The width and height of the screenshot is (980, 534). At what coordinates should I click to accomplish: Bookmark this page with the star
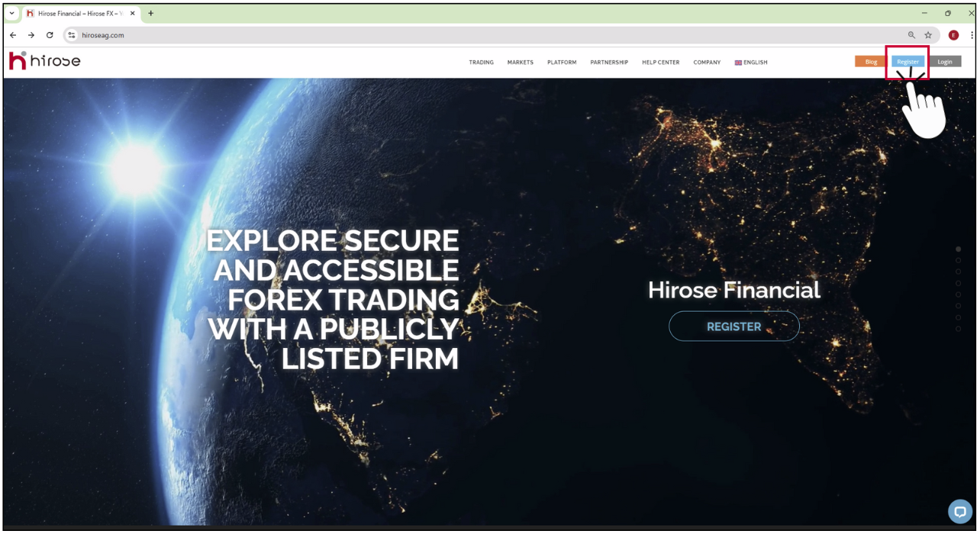pos(928,34)
